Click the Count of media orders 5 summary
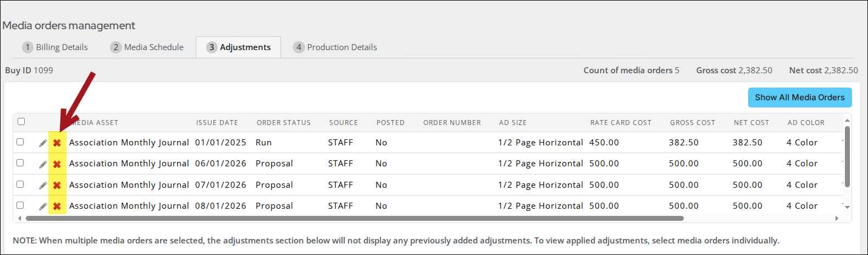Image resolution: width=868 pixels, height=255 pixels. coord(632,70)
